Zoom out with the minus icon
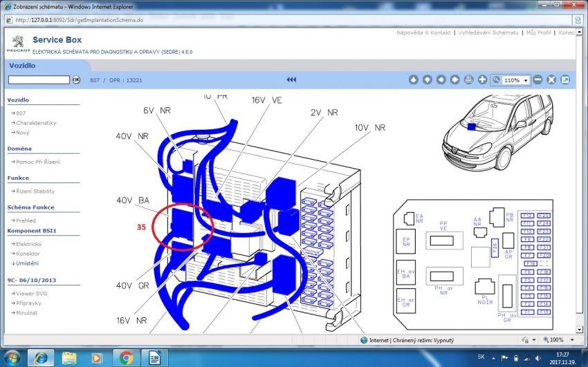Viewport: 588px width, 367px height. (x=538, y=79)
